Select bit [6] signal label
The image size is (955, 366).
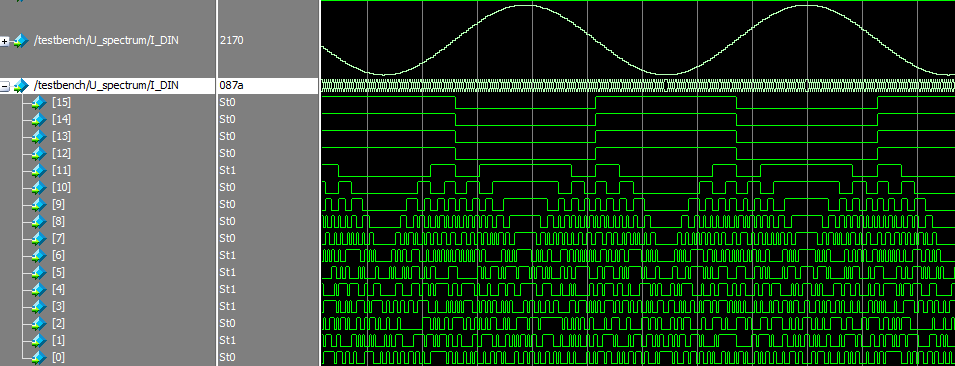59,255
